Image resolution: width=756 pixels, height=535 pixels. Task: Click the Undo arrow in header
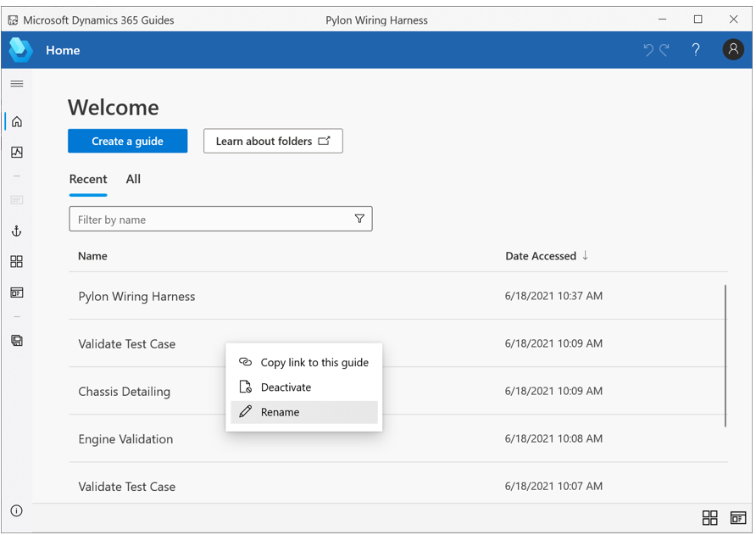point(649,50)
